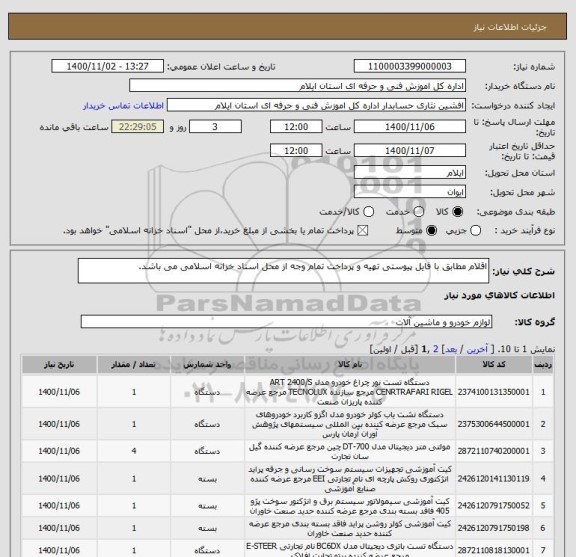
Task: Select item code 2872110740200001
Action: pyautogui.click(x=494, y=451)
